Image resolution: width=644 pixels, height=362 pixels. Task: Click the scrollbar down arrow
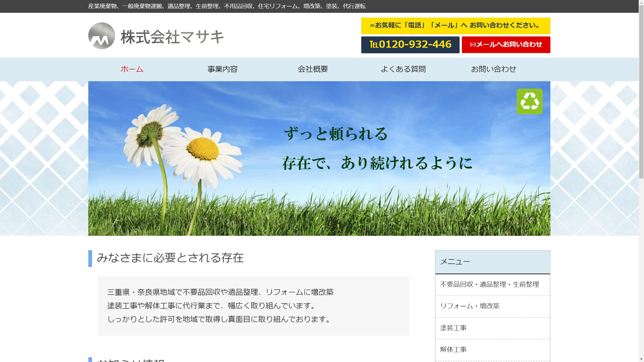coord(641,359)
